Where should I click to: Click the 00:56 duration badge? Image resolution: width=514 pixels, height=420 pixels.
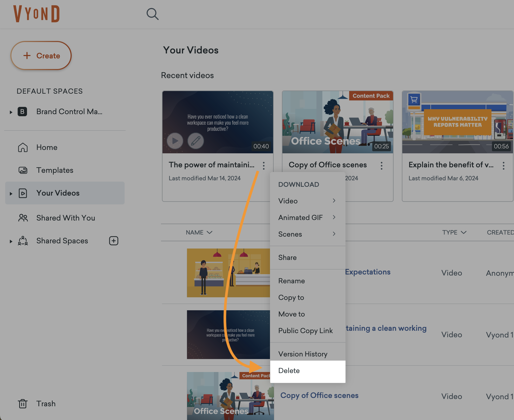click(x=501, y=146)
